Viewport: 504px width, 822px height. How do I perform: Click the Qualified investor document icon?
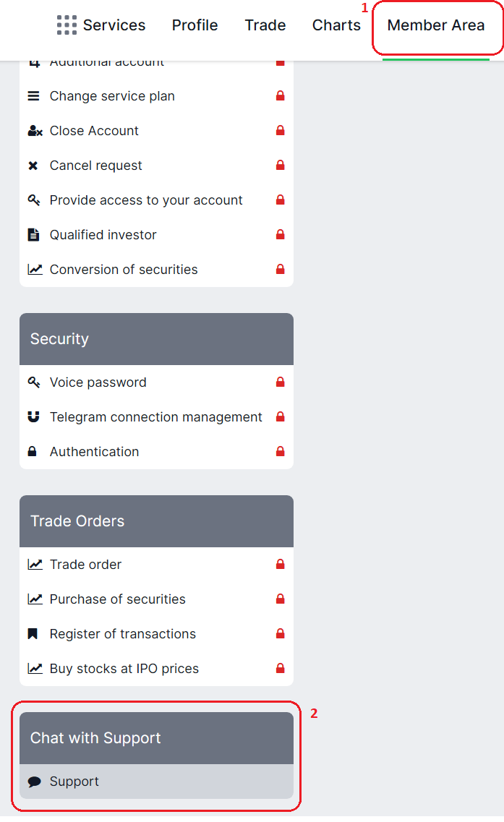(x=33, y=235)
